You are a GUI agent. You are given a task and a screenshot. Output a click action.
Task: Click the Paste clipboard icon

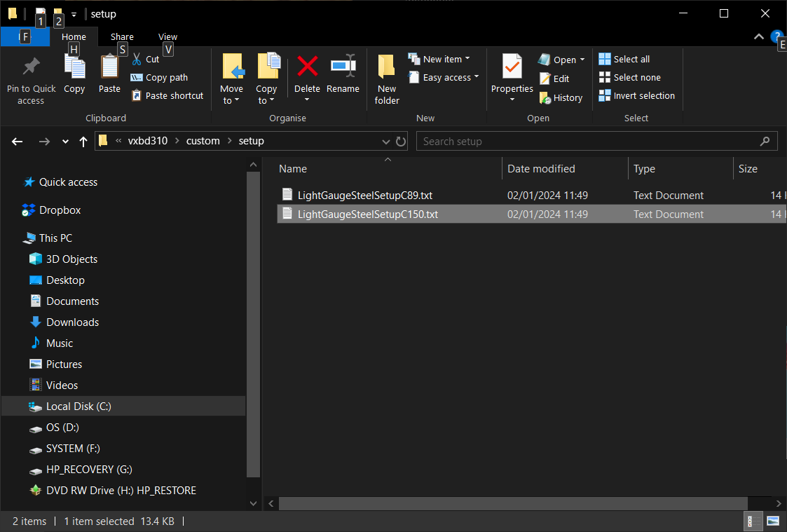[x=109, y=67]
